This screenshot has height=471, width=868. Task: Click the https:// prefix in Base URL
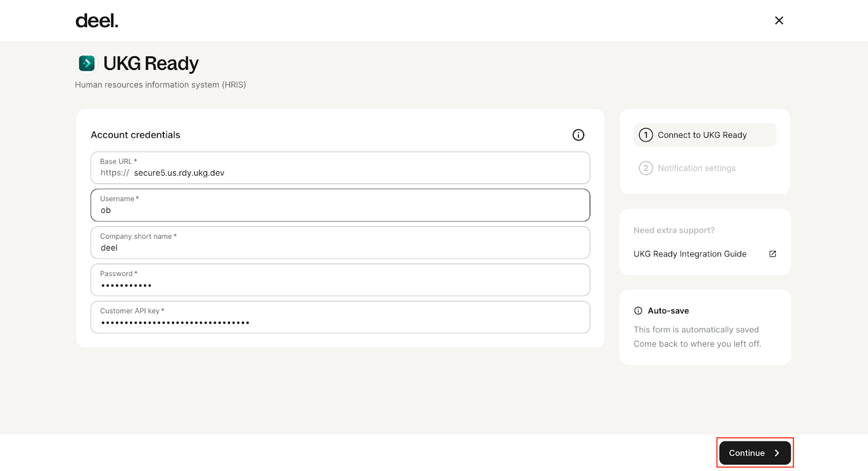pos(115,173)
